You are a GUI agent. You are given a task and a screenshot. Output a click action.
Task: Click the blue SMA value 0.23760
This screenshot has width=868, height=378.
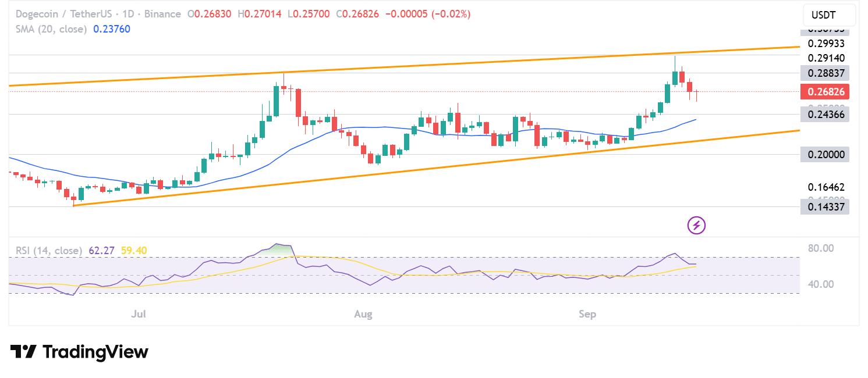point(112,29)
